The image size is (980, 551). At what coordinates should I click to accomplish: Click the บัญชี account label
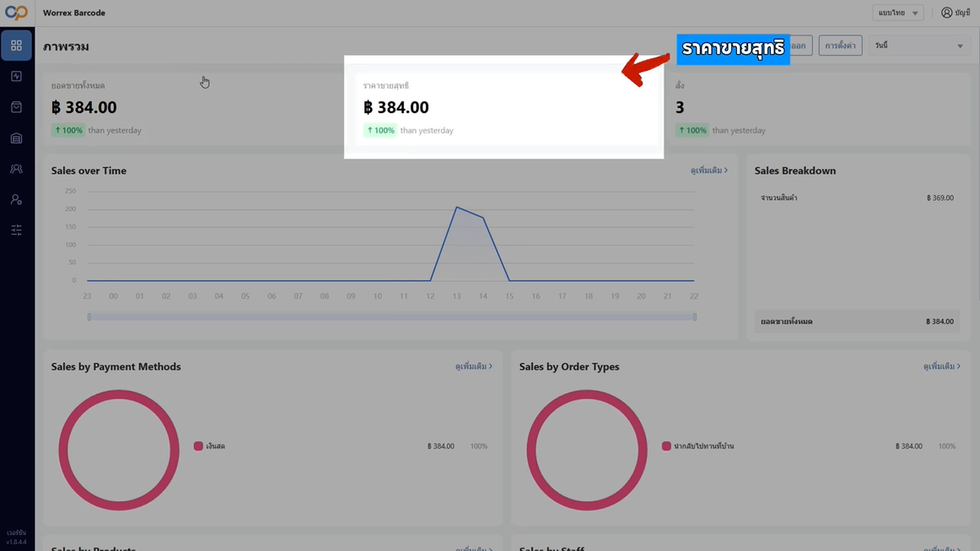click(962, 13)
